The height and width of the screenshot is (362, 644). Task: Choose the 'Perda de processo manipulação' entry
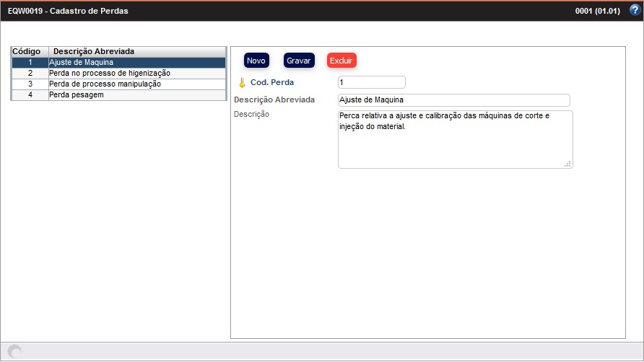tap(137, 84)
